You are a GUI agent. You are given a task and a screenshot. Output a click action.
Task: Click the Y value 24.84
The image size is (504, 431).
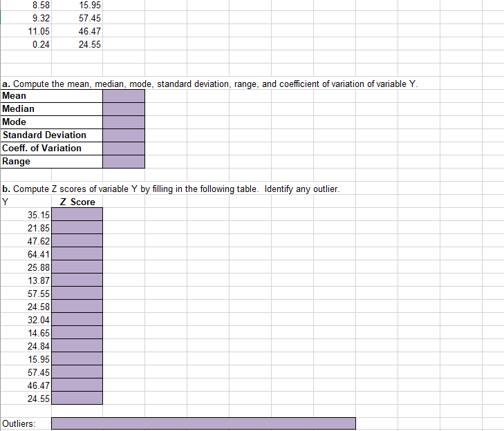pos(39,346)
